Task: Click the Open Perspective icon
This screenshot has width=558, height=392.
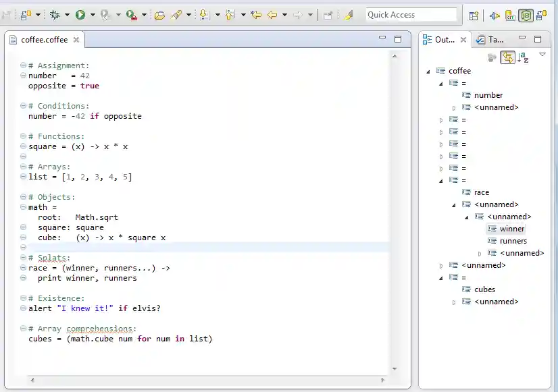Action: [x=474, y=15]
